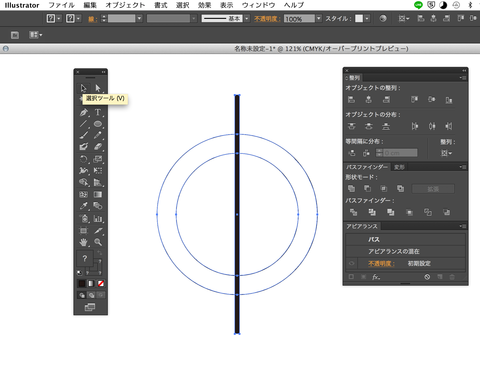This screenshot has width=480, height=385.
Task: Open the 効果 menu
Action: (x=204, y=5)
